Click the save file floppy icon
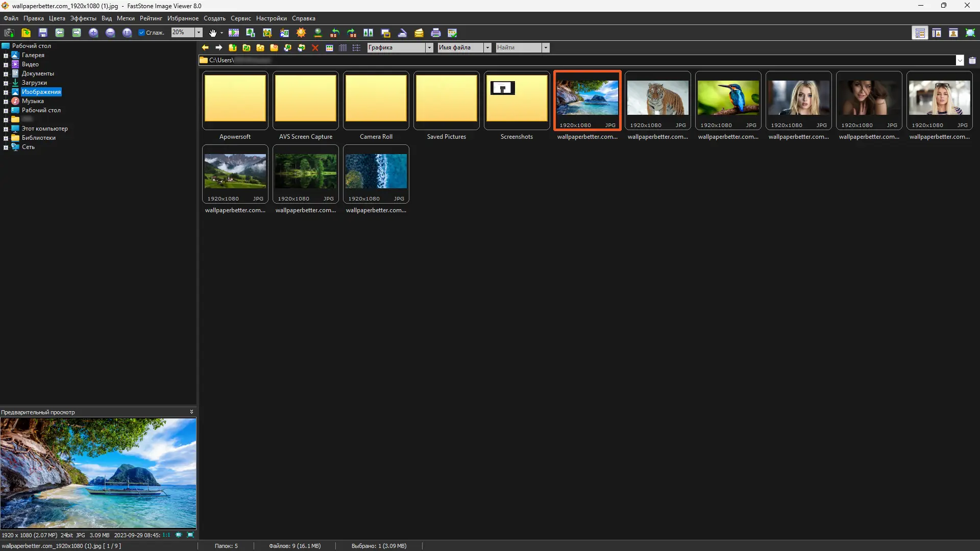 (43, 33)
